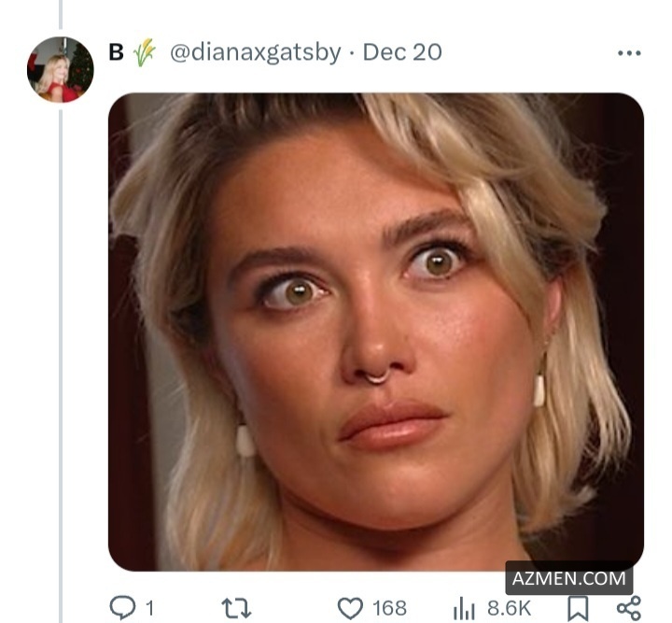Click the thread line above the avatar

(x=61, y=14)
